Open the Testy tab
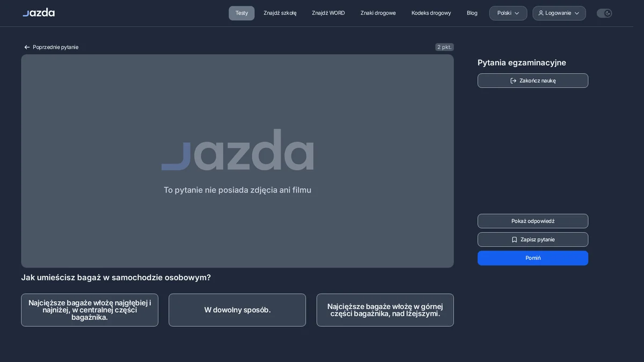The height and width of the screenshot is (362, 644). tap(241, 13)
